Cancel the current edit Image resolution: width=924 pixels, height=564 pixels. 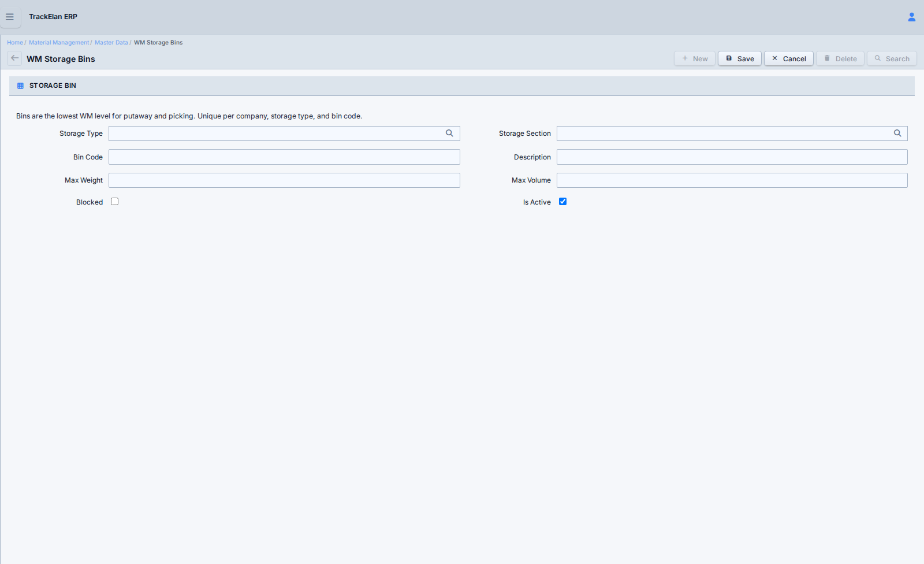(789, 58)
